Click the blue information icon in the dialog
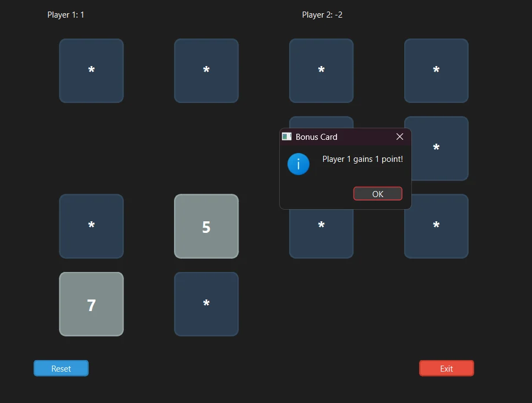The width and height of the screenshot is (532, 403). coord(298,164)
